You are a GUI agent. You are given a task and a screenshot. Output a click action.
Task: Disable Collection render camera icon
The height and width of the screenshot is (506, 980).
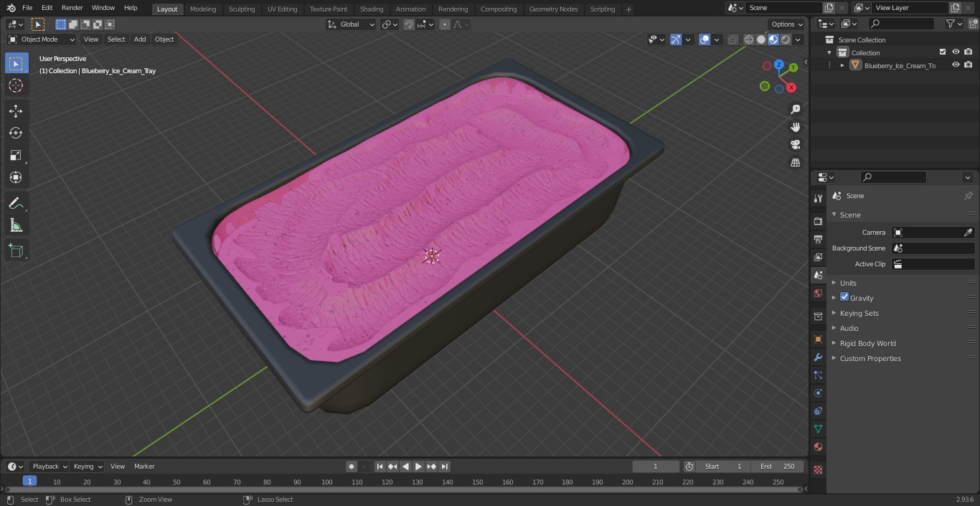tap(968, 52)
